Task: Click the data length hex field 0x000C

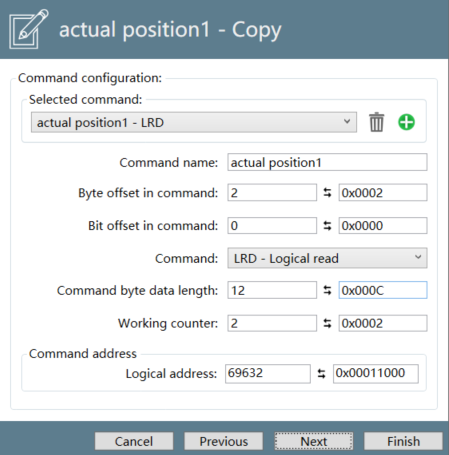Action: coord(383,290)
